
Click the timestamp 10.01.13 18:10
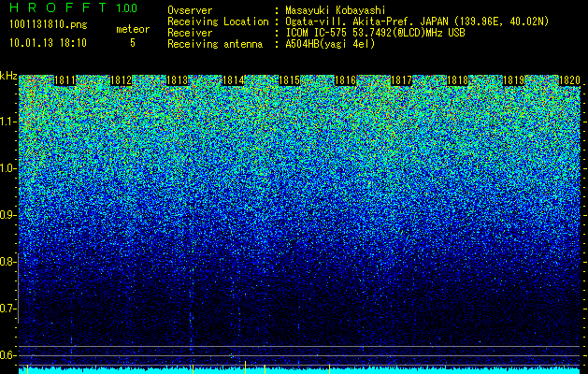48,43
